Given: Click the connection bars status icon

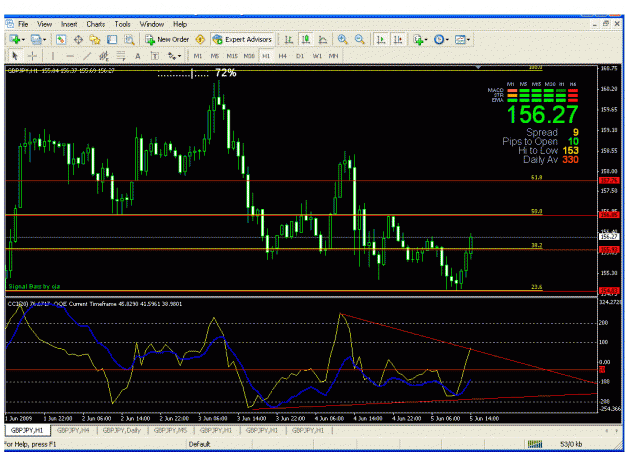Looking at the screenshot, I should [535, 444].
